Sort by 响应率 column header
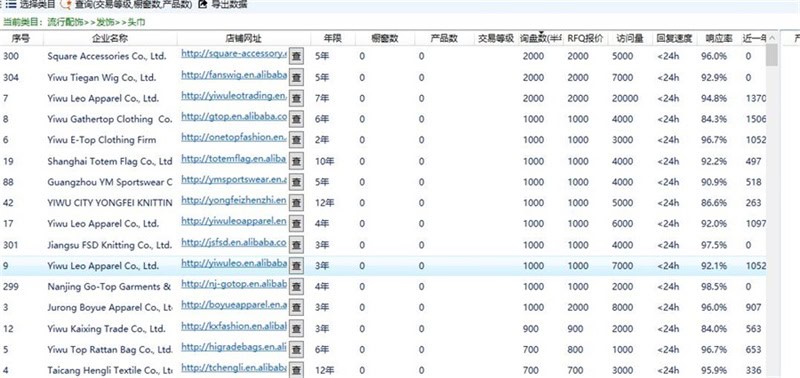The image size is (800, 378). [x=719, y=38]
